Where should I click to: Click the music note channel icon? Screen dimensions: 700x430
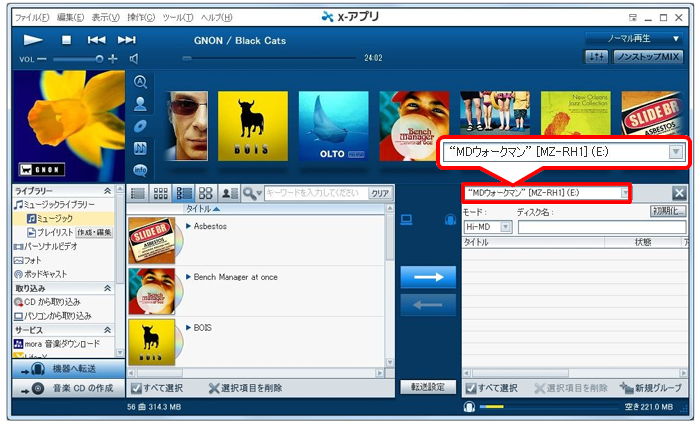point(141,146)
